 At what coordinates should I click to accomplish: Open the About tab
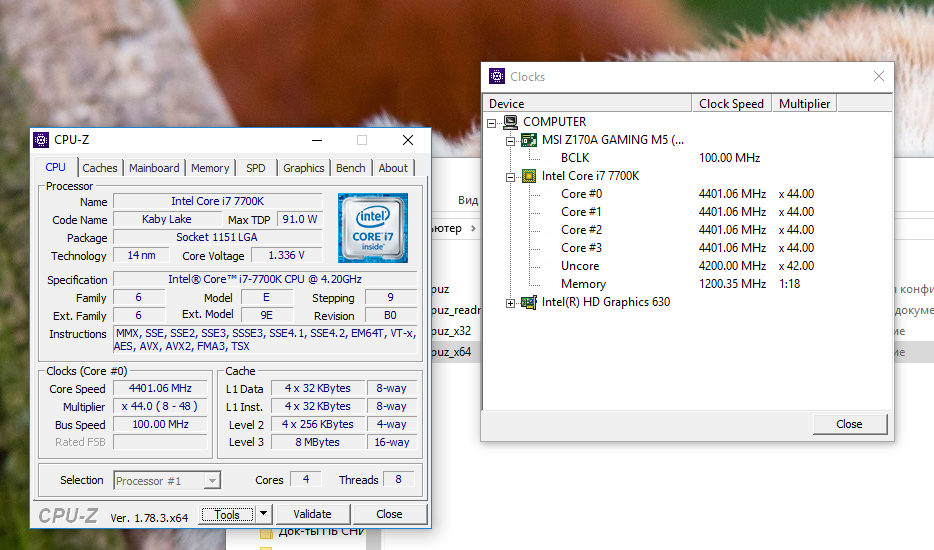(x=393, y=168)
